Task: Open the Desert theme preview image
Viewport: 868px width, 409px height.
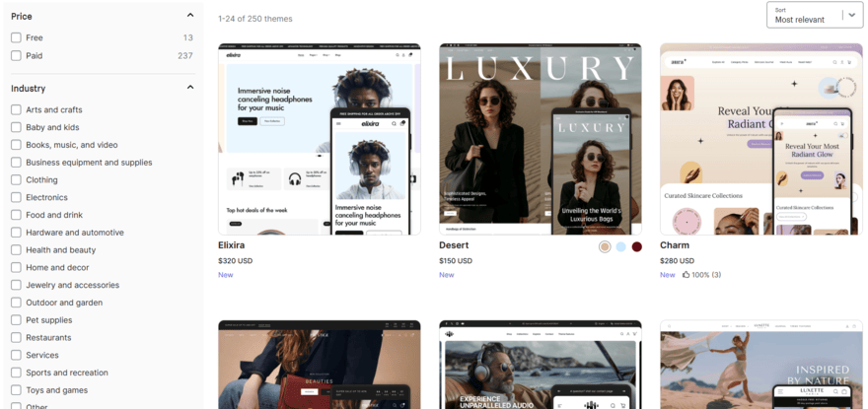Action: 541,139
